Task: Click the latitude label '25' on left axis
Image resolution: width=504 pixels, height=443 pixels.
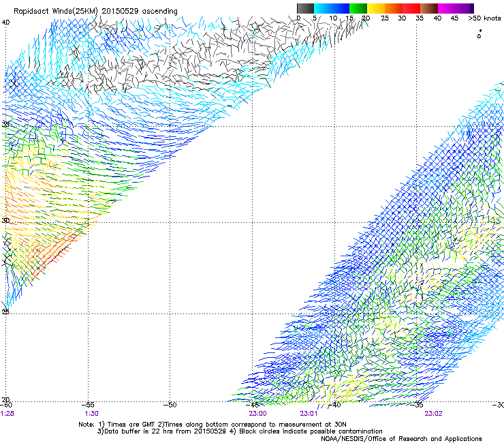Action: 5,311
